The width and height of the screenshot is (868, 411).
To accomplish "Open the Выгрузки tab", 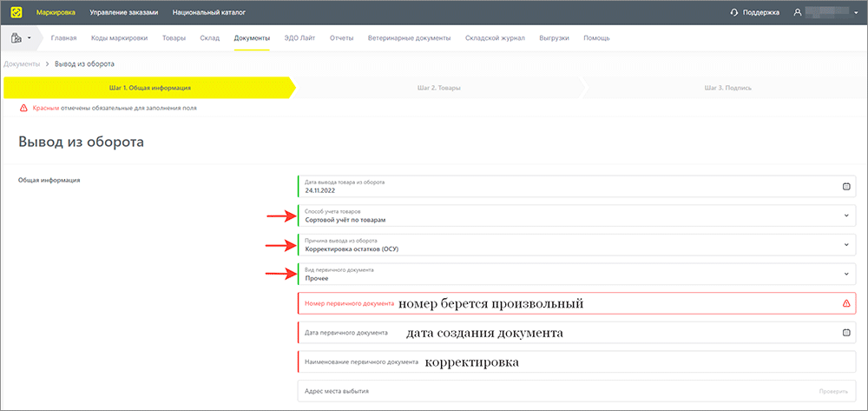I will (x=554, y=38).
